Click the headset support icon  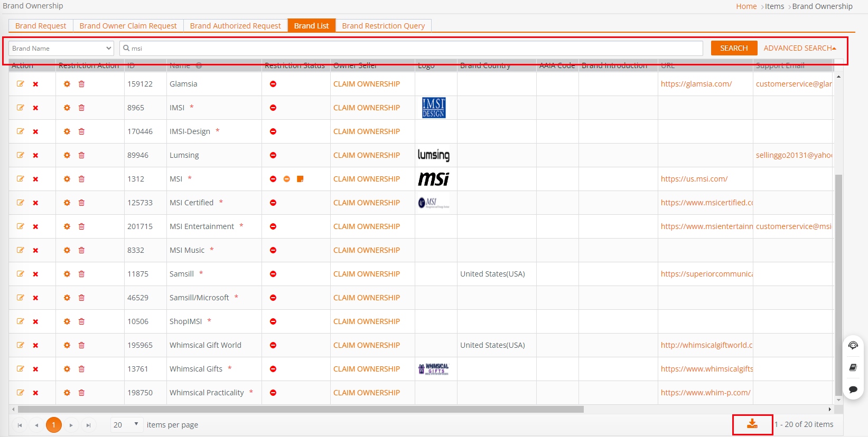(853, 345)
